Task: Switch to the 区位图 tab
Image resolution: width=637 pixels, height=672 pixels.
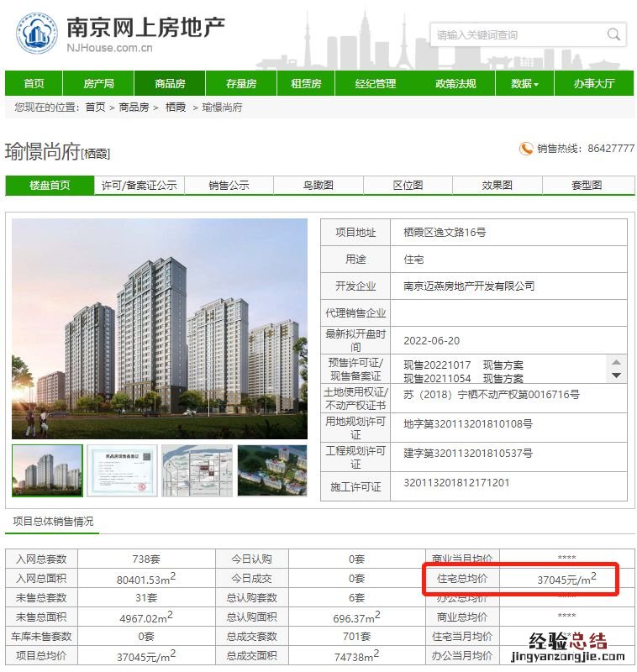Action: tap(408, 185)
